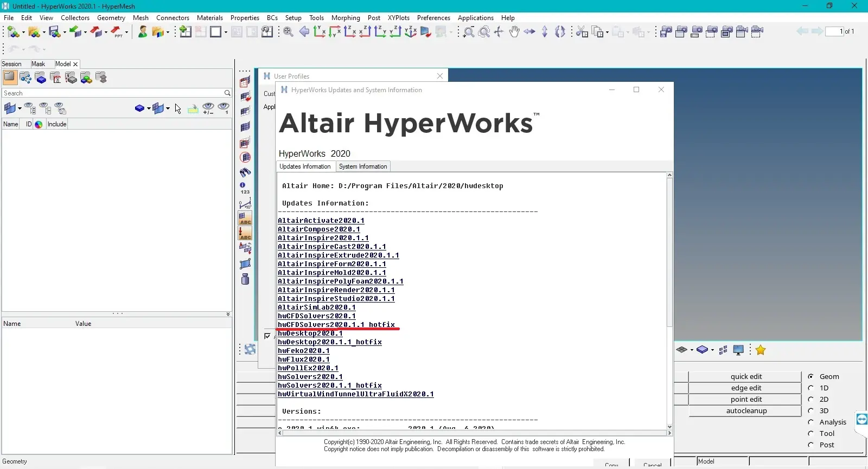Select the Isometric view XYZ axes icon
The height and width of the screenshot is (469, 868).
(x=411, y=32)
